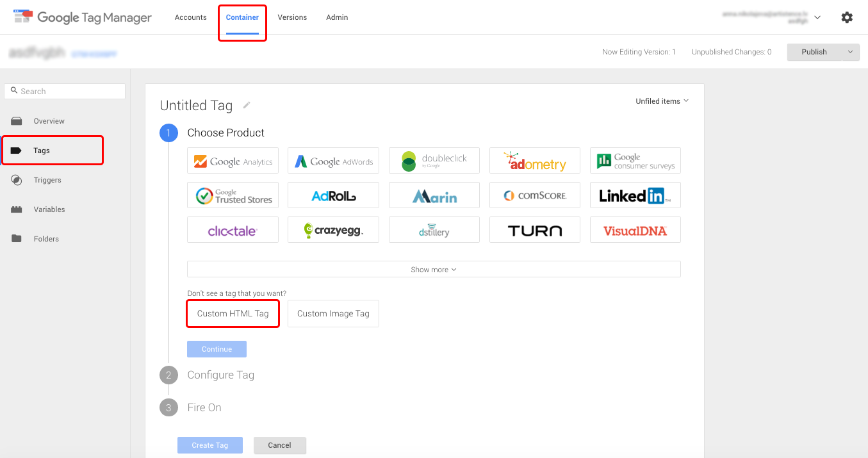The image size is (868, 458).
Task: Open step 2 Configure Tag
Action: point(221,375)
